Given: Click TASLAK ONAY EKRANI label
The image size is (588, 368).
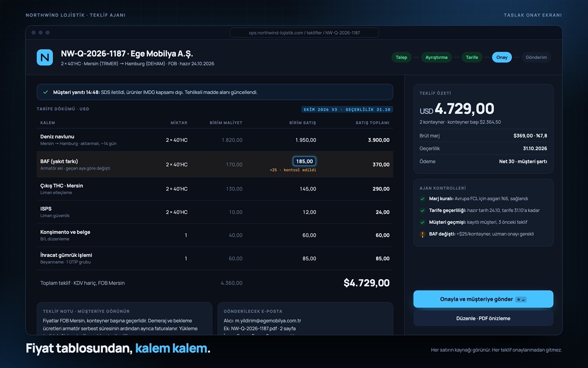Looking at the screenshot, I should tap(533, 15).
